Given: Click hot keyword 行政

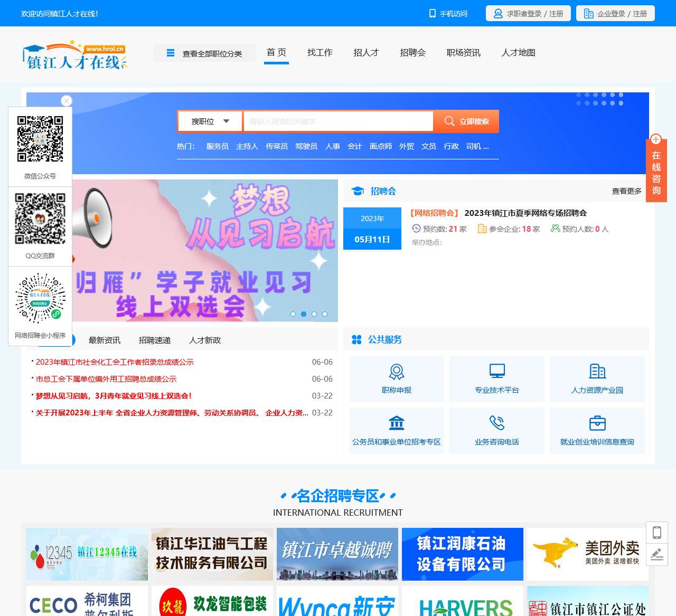Looking at the screenshot, I should tap(452, 146).
